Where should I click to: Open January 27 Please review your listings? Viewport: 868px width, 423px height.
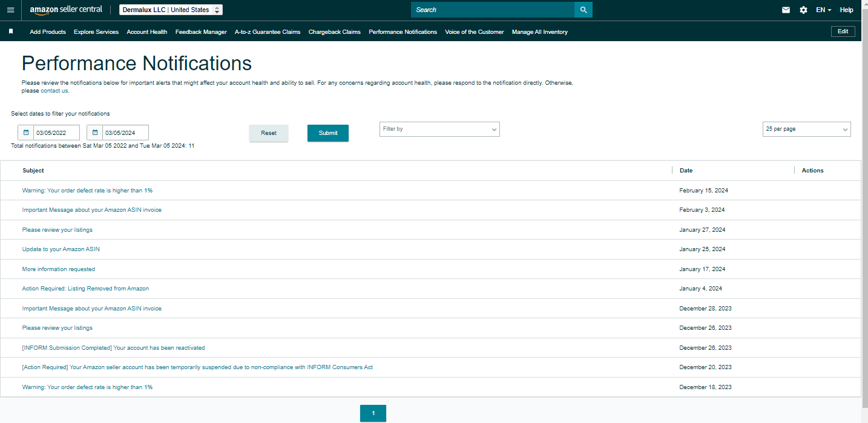[x=58, y=230]
